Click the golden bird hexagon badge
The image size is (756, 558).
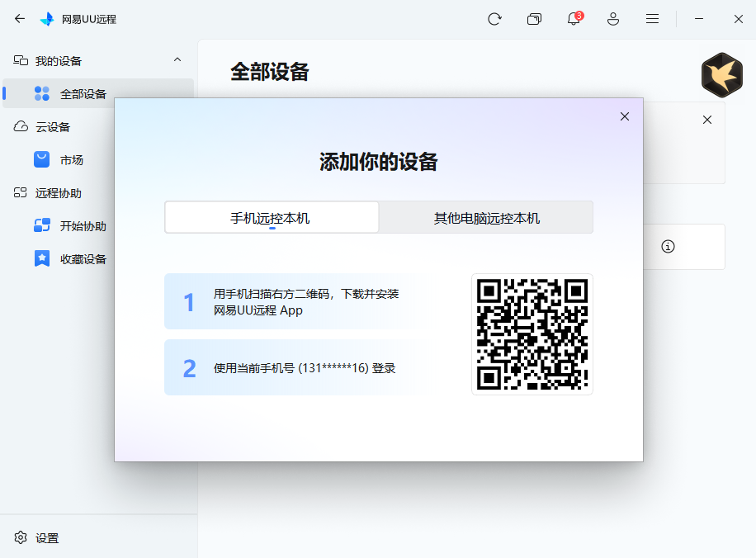point(722,75)
